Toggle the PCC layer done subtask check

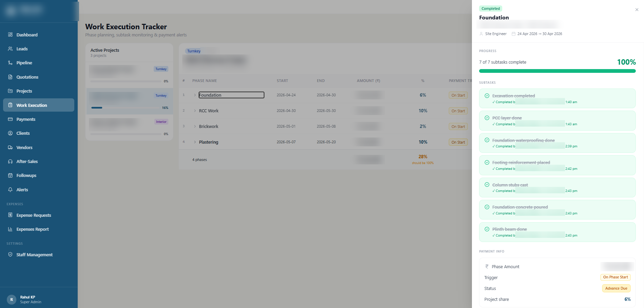[487, 118]
